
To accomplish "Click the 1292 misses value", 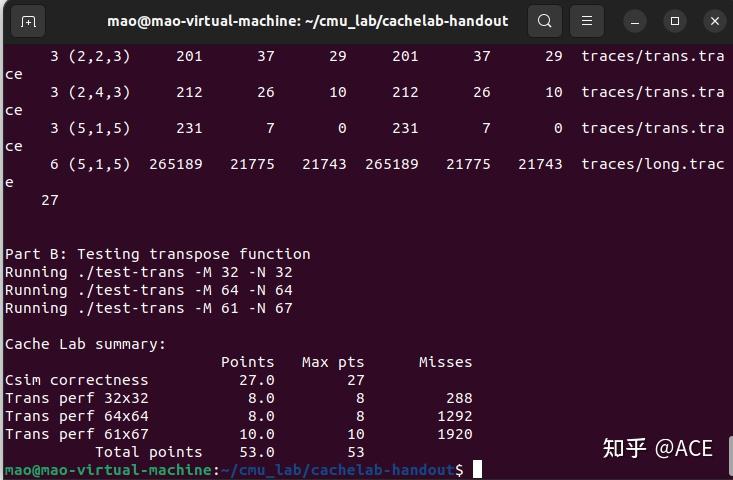I will 455,416.
